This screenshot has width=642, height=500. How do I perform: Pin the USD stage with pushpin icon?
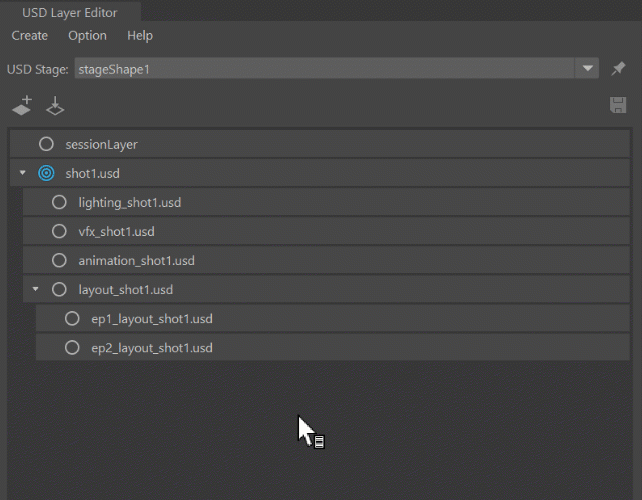[618, 68]
